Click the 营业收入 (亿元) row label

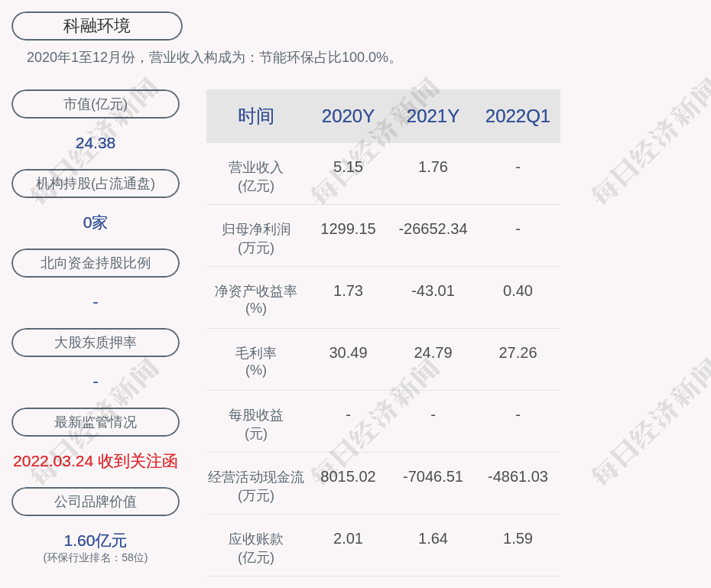click(x=256, y=177)
